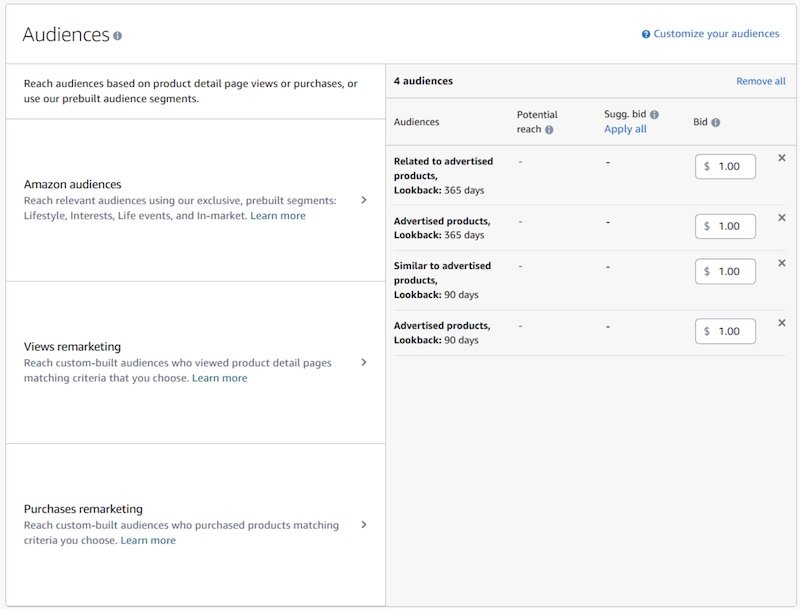Screen dimensions: 800x609
Task: Edit bid for Advertised products 90 days audience
Action: [725, 332]
